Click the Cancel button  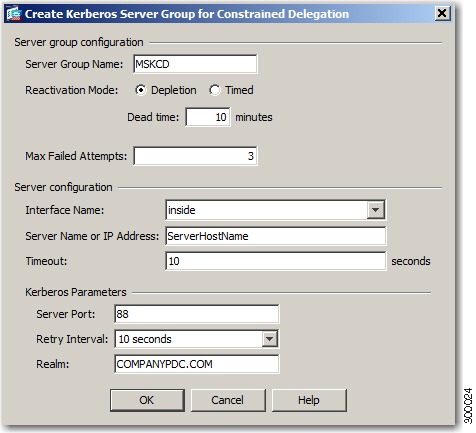[228, 400]
